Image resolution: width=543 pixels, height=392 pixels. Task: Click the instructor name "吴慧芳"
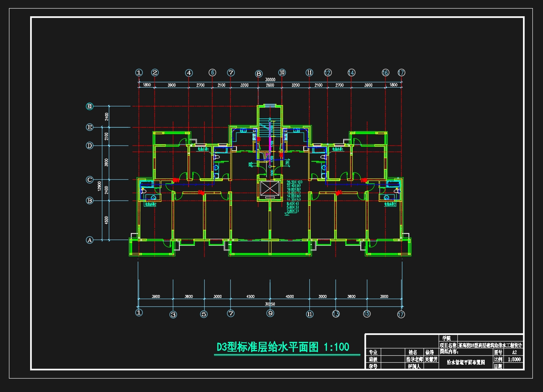pyautogui.click(x=431, y=359)
